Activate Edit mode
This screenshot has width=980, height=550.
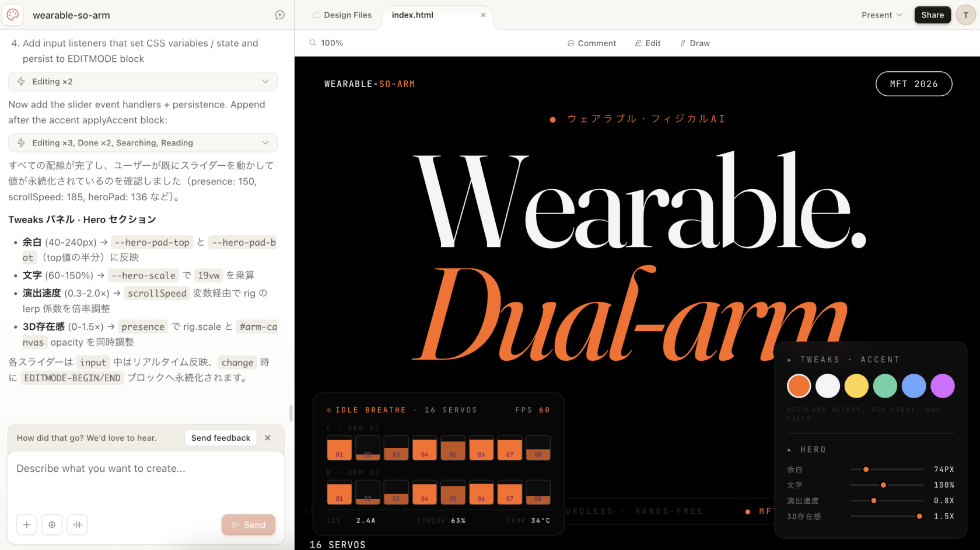click(647, 43)
